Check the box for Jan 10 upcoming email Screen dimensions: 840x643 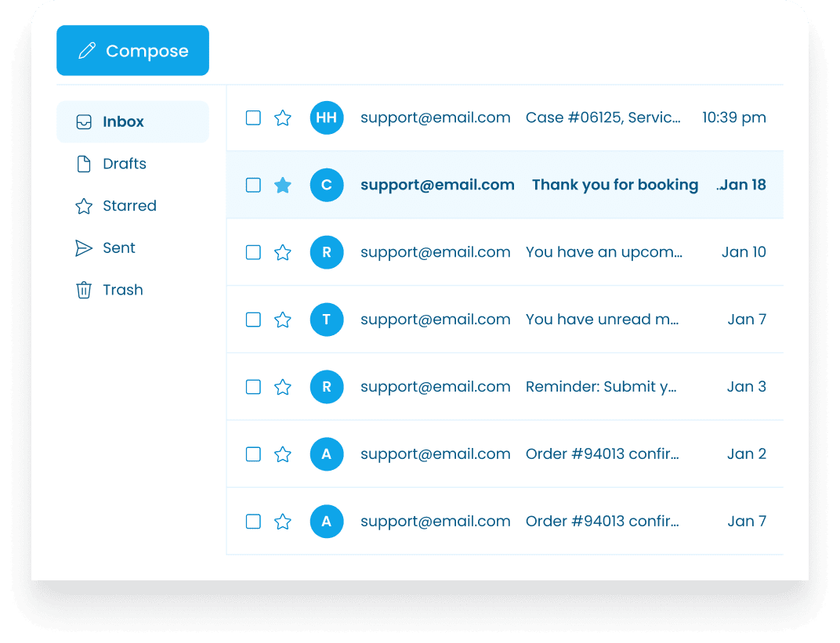point(253,252)
